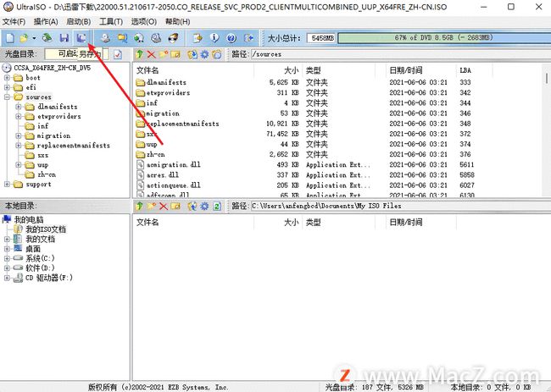551x392 pixels.
Task: Click the red X Delete icon in disc pane
Action: click(x=152, y=54)
